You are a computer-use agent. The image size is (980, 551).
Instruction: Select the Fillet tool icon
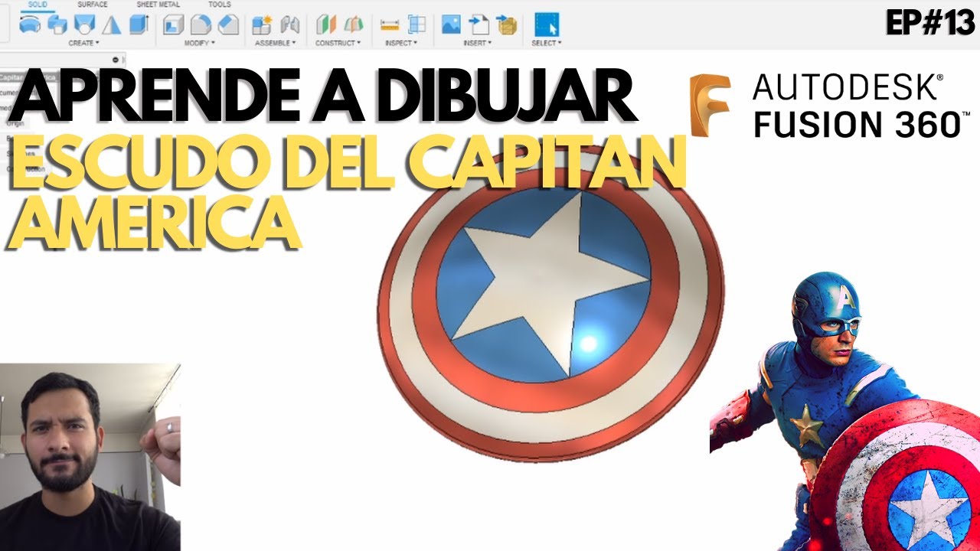[x=201, y=25]
